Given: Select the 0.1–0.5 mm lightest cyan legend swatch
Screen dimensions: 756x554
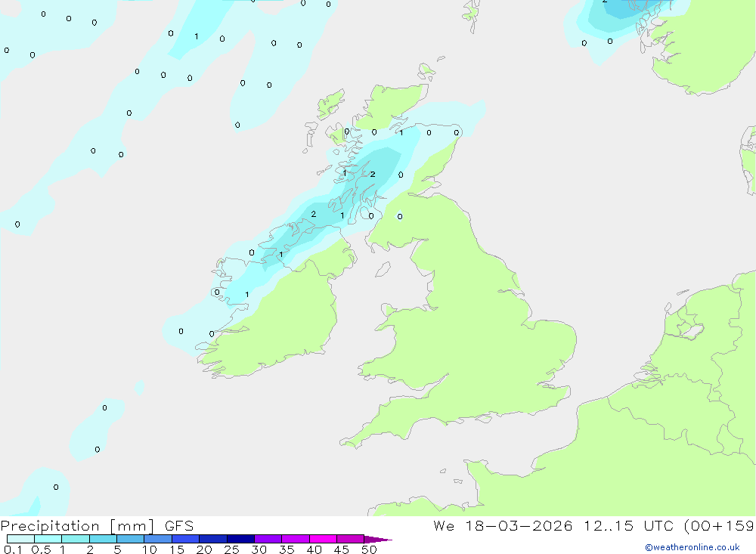Looking at the screenshot, I should click(20, 539).
